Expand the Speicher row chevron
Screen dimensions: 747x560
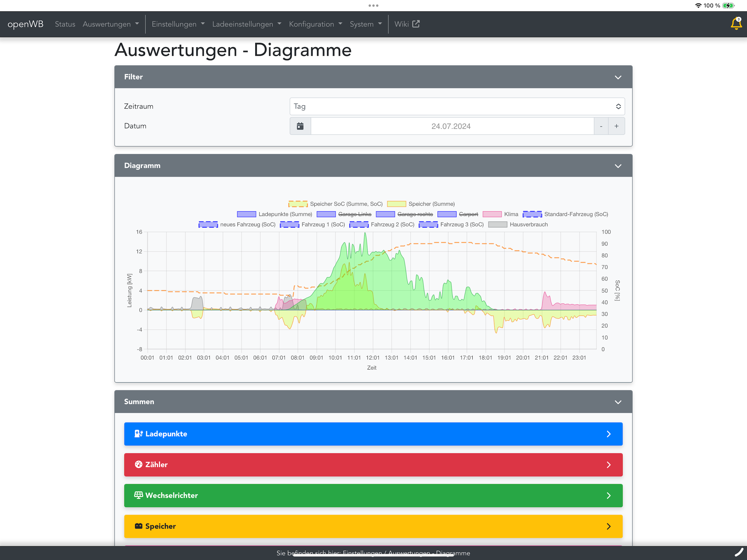pos(609,526)
